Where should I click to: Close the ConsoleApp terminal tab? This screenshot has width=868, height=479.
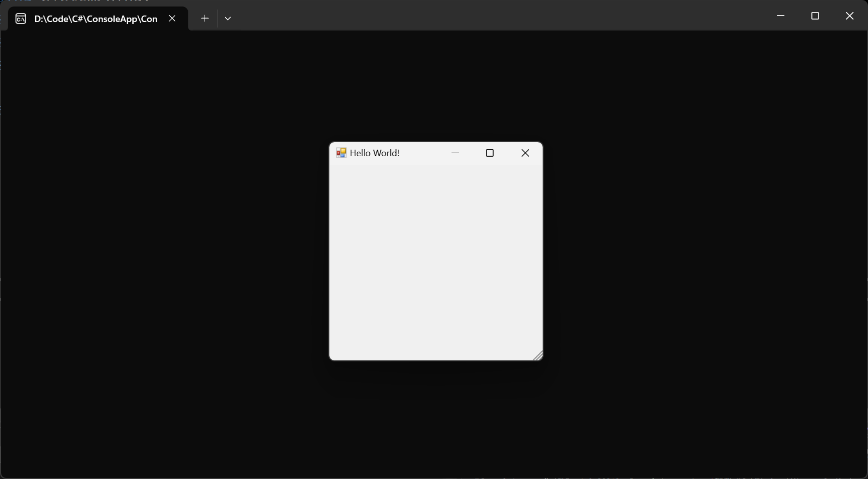coord(172,19)
